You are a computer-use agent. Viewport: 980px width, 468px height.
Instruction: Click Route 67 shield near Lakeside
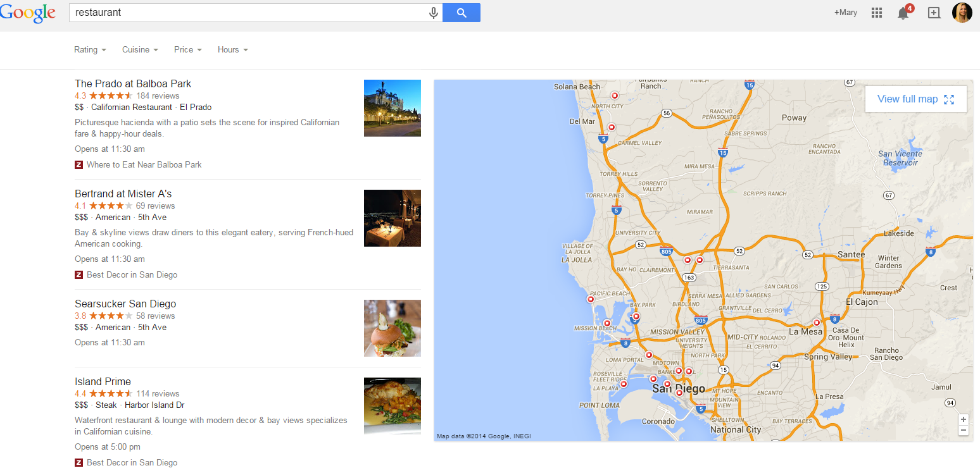(889, 195)
